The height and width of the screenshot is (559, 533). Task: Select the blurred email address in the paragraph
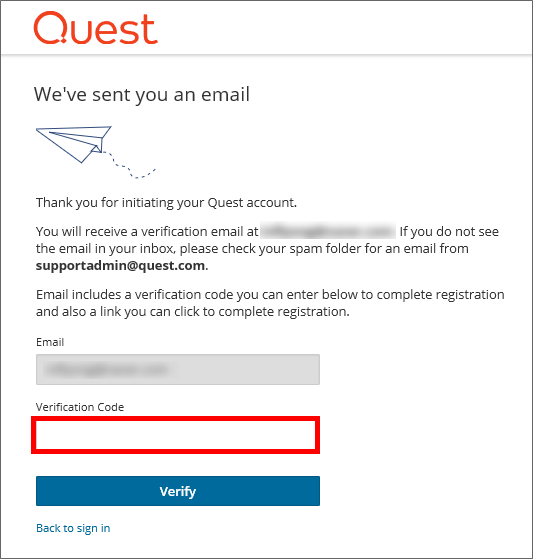[328, 231]
